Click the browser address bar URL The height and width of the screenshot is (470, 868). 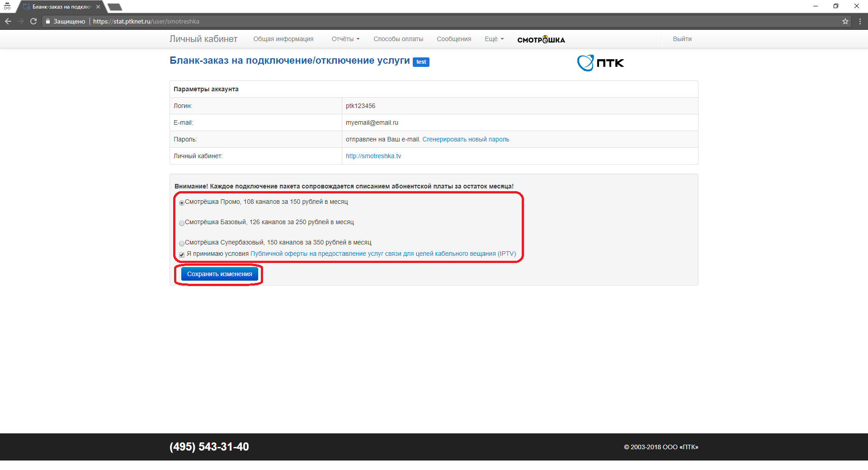(146, 21)
